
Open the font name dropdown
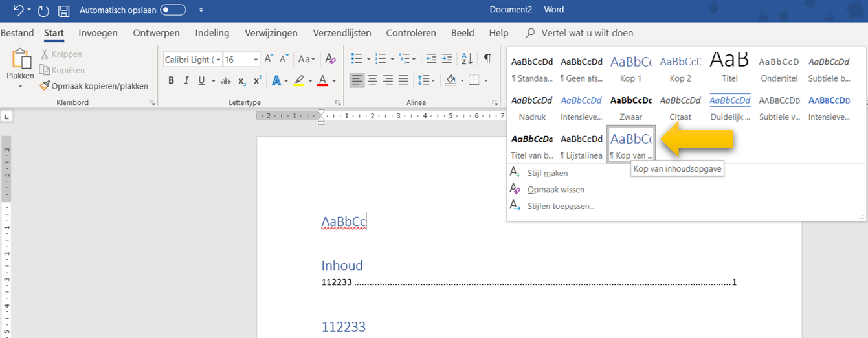tap(218, 60)
